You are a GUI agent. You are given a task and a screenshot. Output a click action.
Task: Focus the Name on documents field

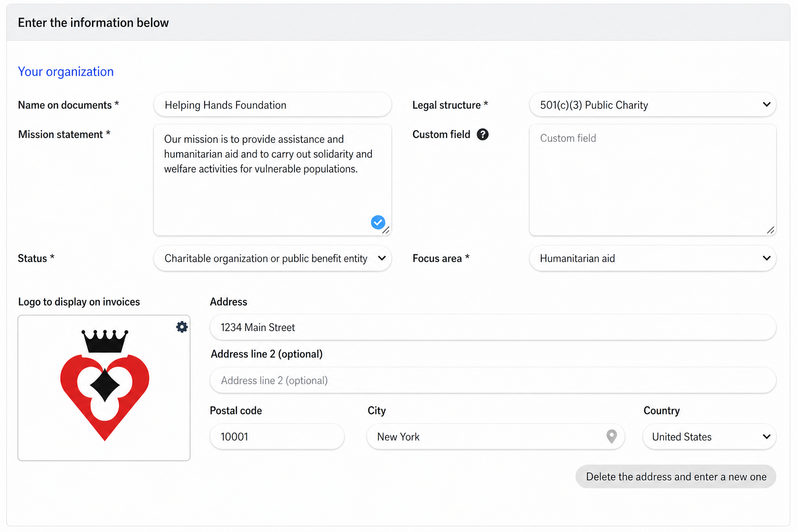click(272, 105)
